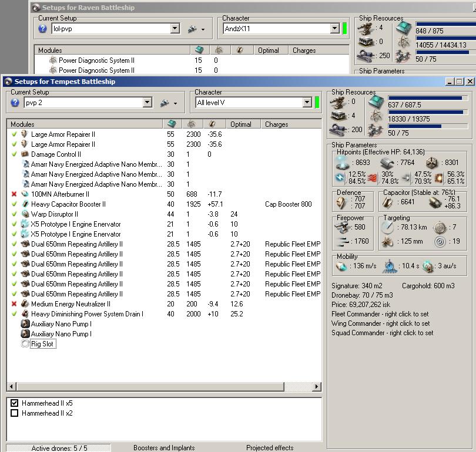476x452 pixels.
Task: Toggle the active state of first Large Armor Repairer II
Action: tap(14, 134)
